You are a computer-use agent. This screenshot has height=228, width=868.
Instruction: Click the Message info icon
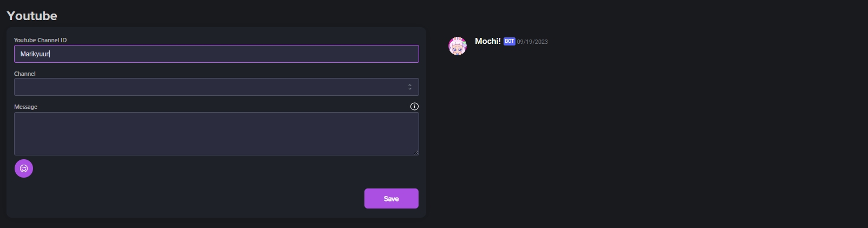click(x=414, y=107)
